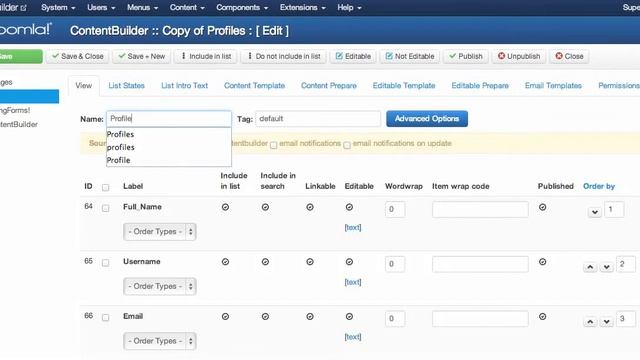Open the Users menu

pos(101,8)
